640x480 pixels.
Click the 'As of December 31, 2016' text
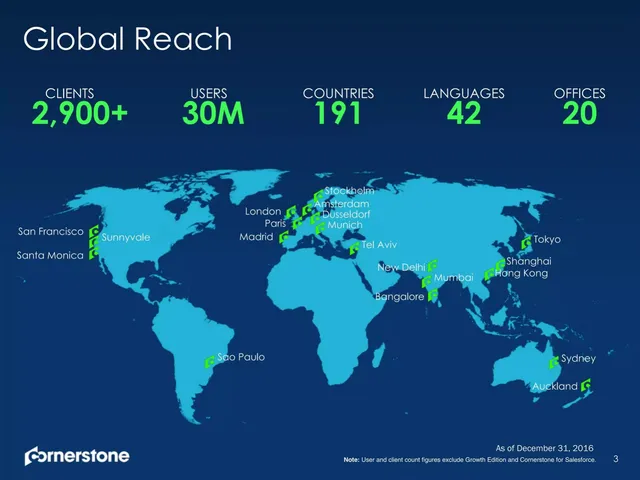click(x=544, y=448)
